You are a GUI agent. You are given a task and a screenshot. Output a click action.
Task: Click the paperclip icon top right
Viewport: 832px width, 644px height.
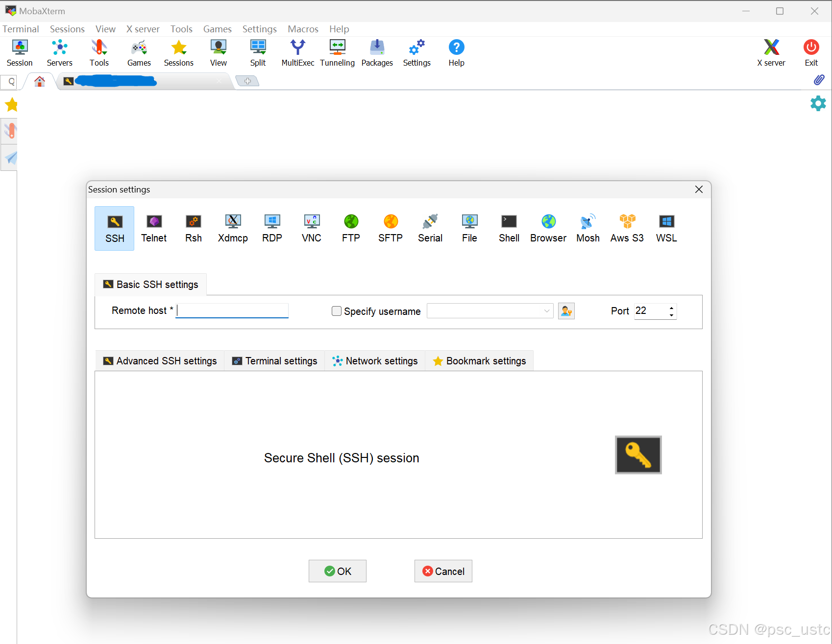tap(819, 80)
